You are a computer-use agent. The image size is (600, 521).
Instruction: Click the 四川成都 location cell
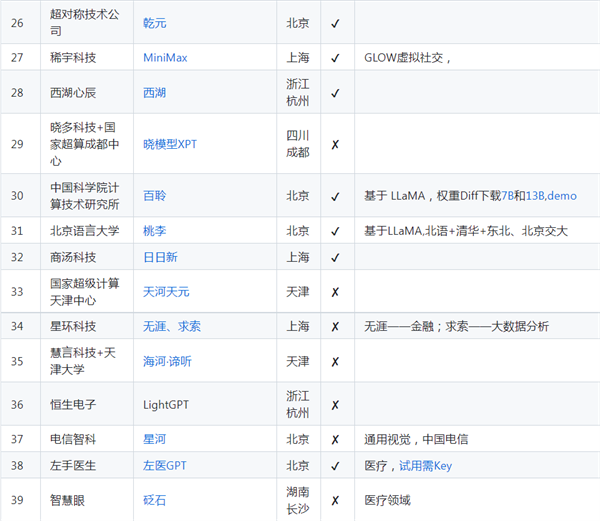click(x=298, y=144)
